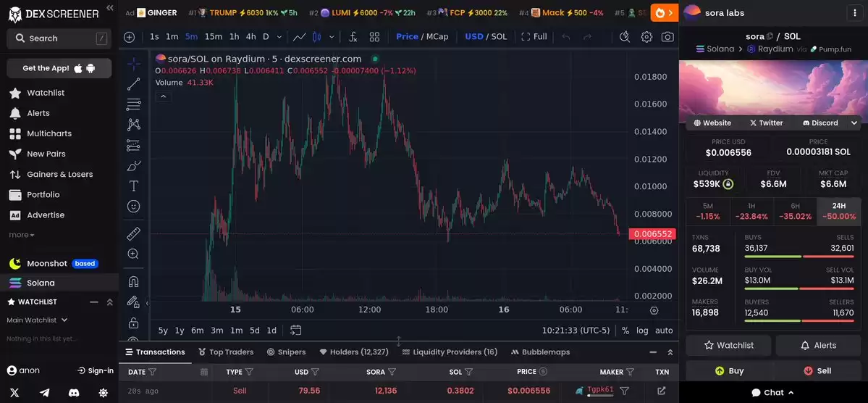Open the Main Watchlist dropdown

pyautogui.click(x=36, y=320)
